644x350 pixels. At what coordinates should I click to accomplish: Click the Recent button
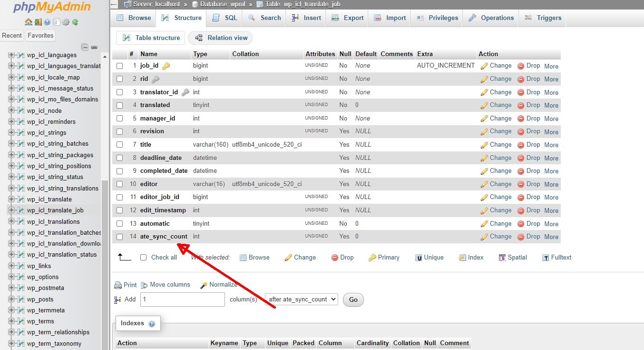coord(12,36)
